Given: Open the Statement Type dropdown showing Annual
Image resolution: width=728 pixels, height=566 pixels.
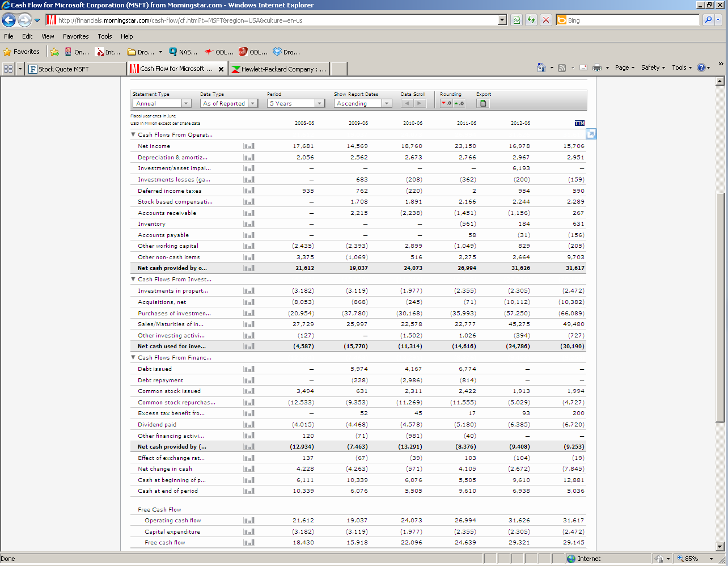Looking at the screenshot, I should [x=162, y=103].
